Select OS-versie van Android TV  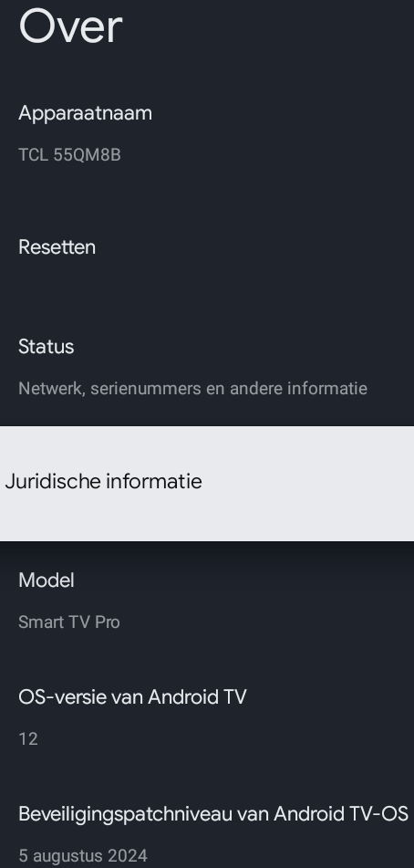pyautogui.click(x=207, y=717)
